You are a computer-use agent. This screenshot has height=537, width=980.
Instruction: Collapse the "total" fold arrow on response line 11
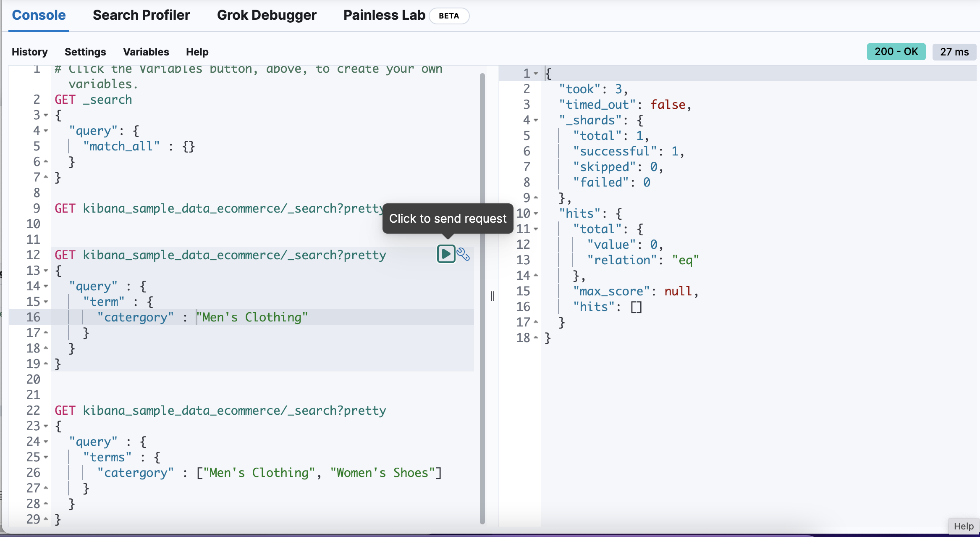(x=536, y=229)
